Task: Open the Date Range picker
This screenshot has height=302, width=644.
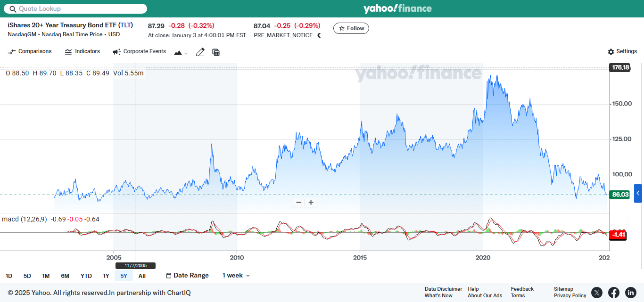Action: coord(187,276)
